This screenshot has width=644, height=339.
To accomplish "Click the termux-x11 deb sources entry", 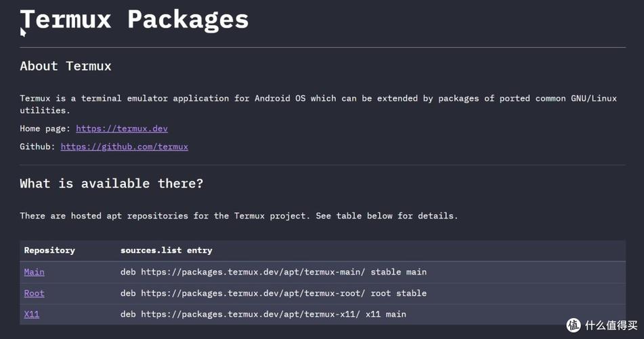I will [263, 315].
